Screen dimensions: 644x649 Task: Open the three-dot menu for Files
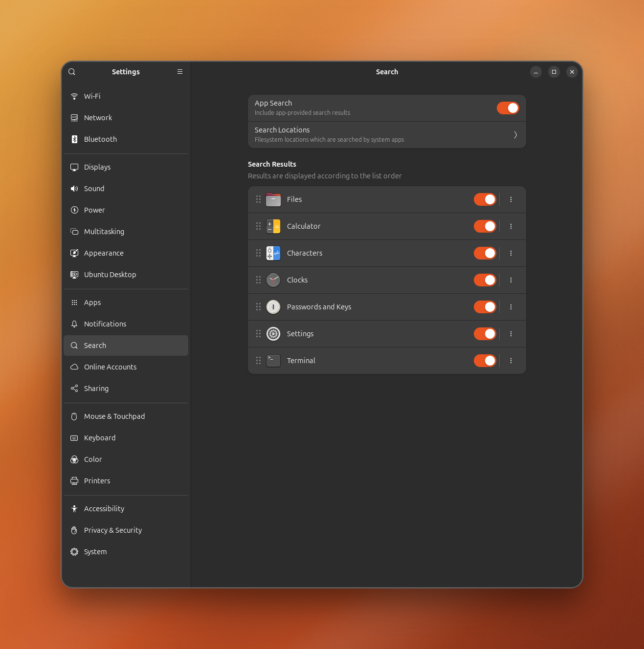click(x=511, y=199)
